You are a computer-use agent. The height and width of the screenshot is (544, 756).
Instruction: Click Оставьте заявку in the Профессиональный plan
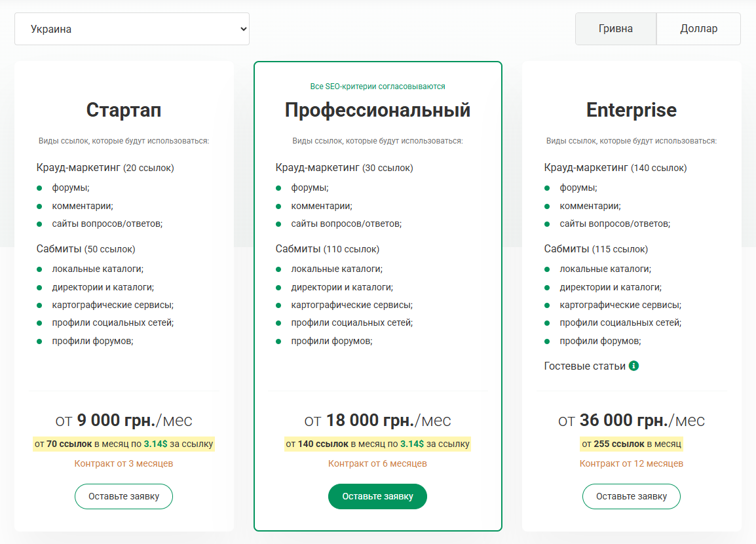point(377,496)
